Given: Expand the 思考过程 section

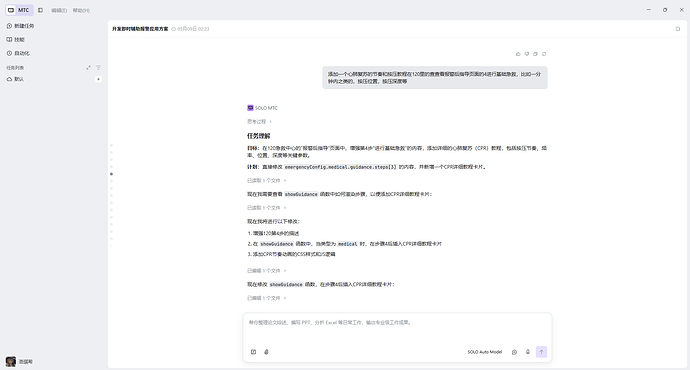Looking at the screenshot, I should pos(259,121).
